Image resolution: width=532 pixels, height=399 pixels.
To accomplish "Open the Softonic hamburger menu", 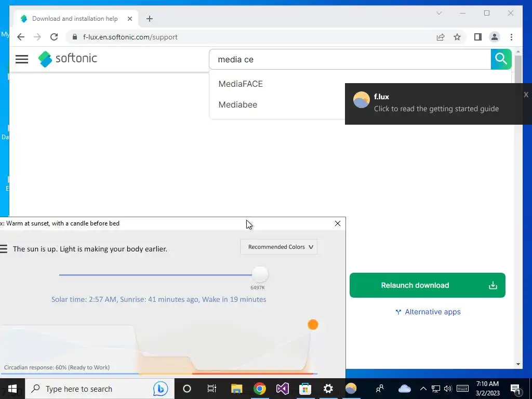I will tap(22, 59).
